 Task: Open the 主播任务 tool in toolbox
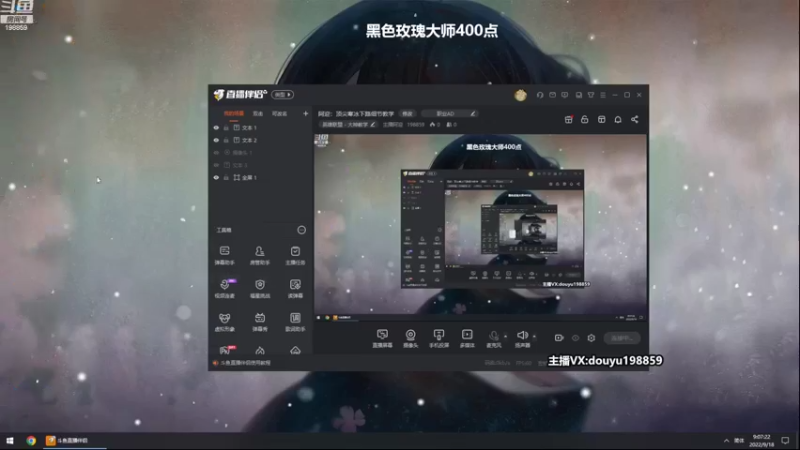(x=295, y=255)
